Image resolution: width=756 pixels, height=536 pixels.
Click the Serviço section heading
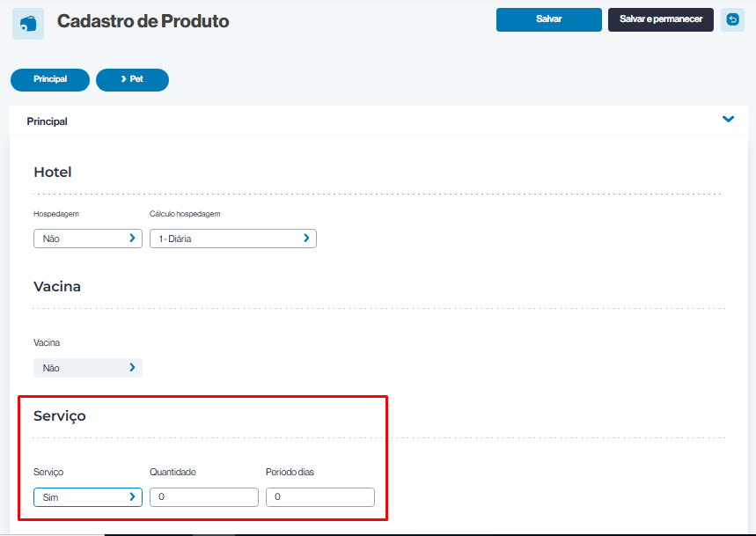(59, 416)
